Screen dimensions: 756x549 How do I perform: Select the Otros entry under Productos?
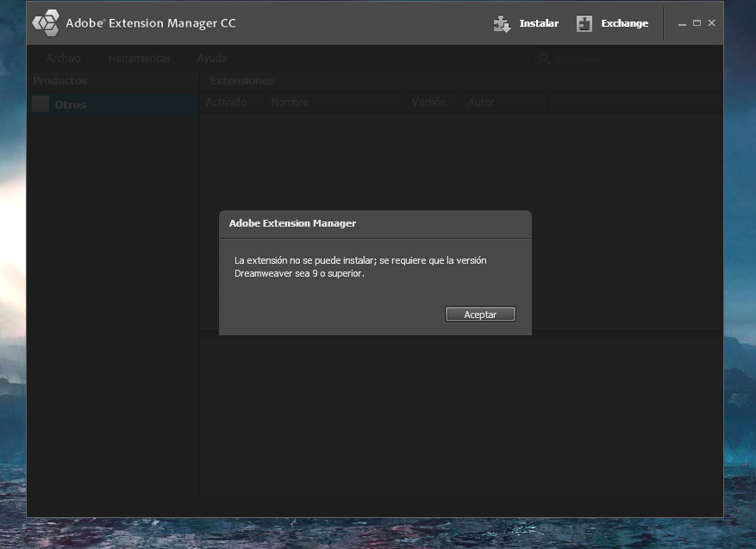click(x=69, y=104)
